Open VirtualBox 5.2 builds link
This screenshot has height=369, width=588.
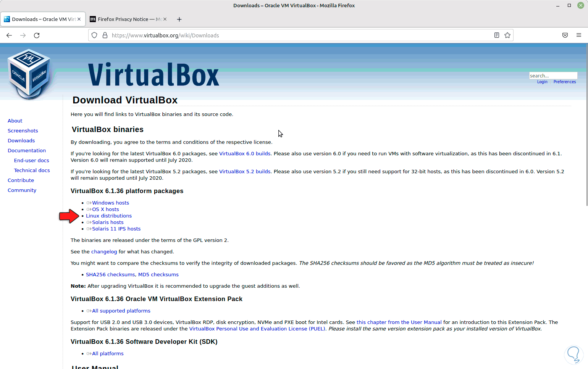245,172
